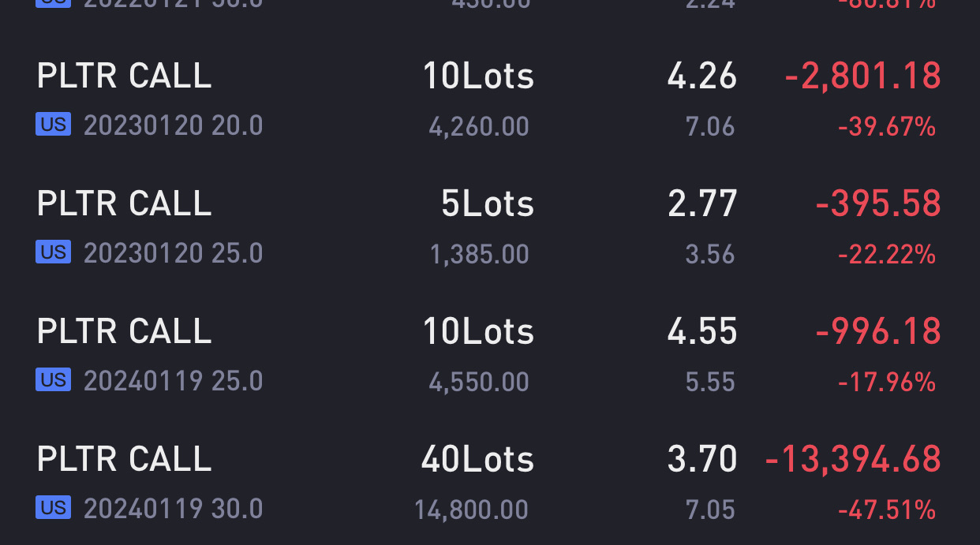Open the PLTR CALL 20230120 20.0 position
This screenshot has width=980, height=545.
tap(490, 99)
